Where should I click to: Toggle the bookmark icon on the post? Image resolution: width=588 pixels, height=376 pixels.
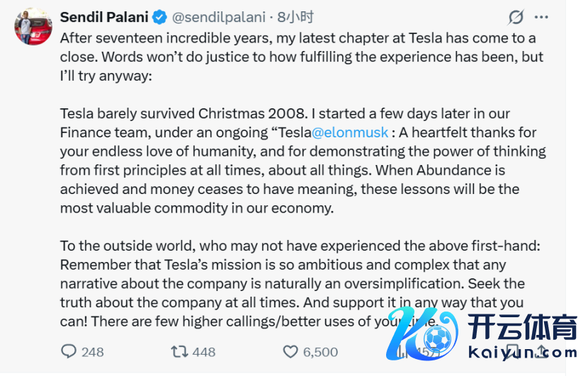pyautogui.click(x=513, y=351)
